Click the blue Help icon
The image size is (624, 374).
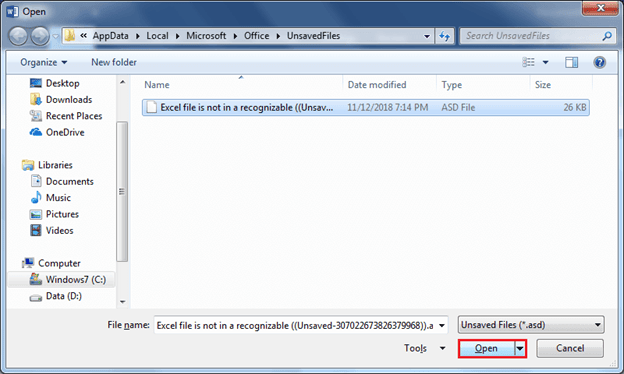(x=599, y=62)
